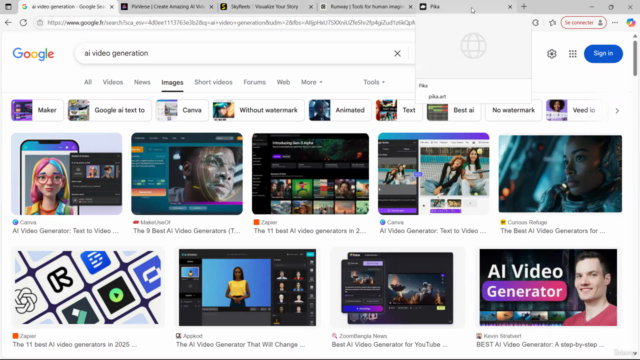
Task: Close the SkyReels tab
Action: 311,7
